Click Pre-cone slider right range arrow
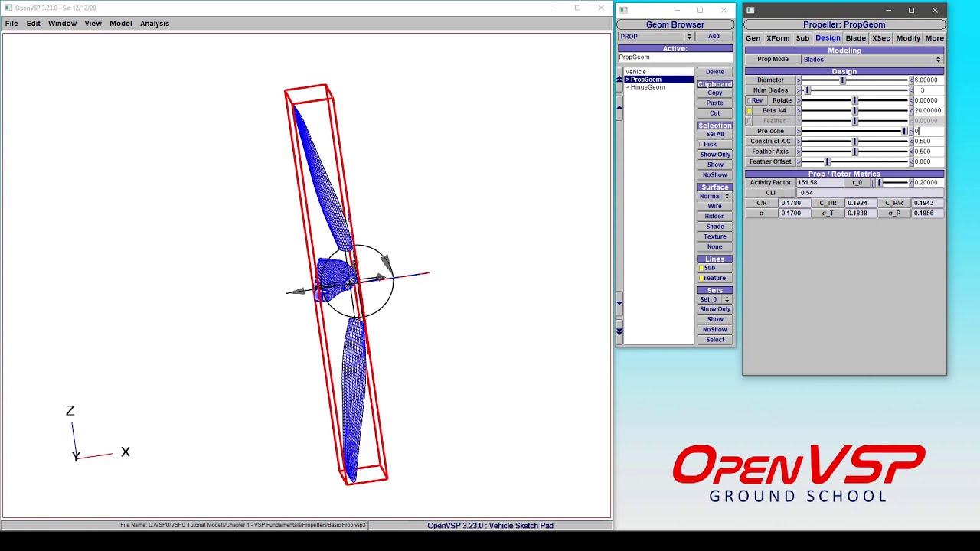Viewport: 980px width, 551px height. click(x=911, y=131)
